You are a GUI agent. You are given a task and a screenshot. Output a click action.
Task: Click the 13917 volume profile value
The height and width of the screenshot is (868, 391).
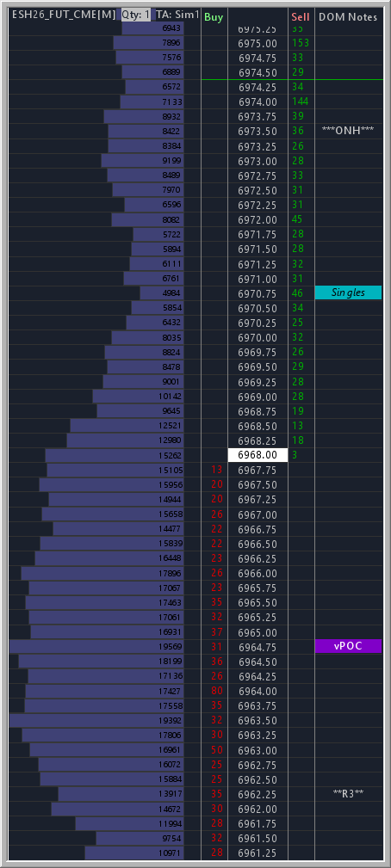coord(170,794)
